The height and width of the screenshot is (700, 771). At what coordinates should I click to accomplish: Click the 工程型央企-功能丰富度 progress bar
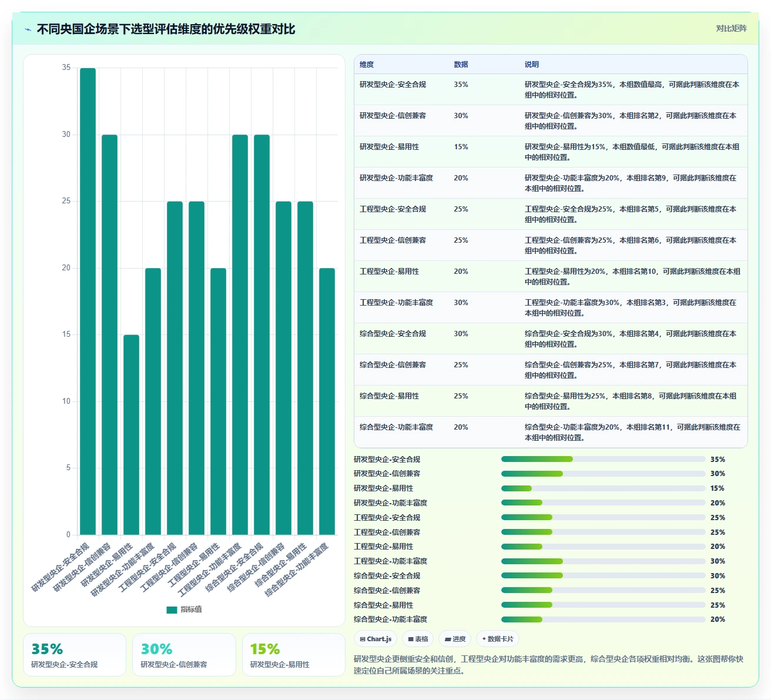pos(603,561)
